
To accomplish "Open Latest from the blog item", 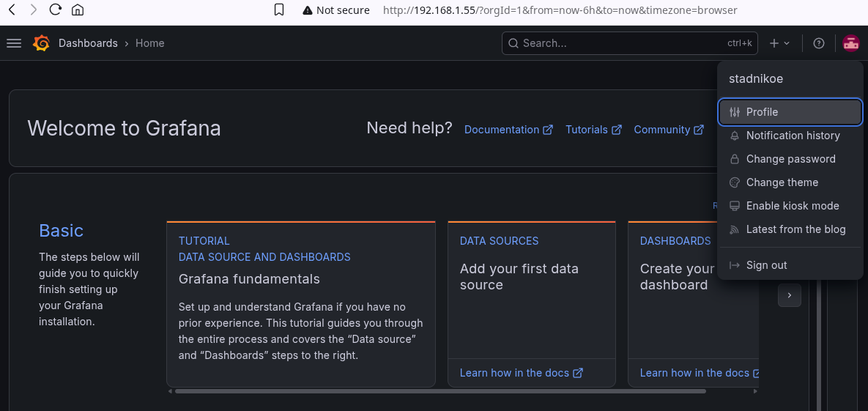I will [x=790, y=229].
